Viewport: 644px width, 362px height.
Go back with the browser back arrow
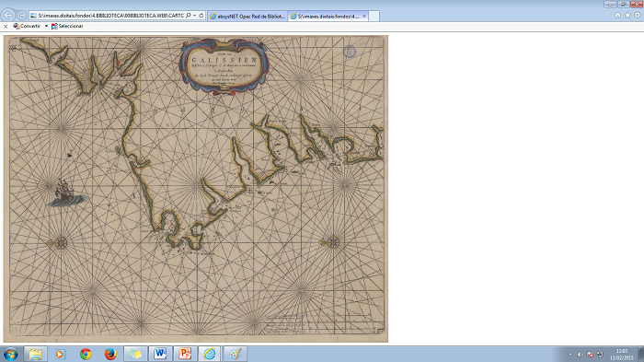pyautogui.click(x=8, y=16)
